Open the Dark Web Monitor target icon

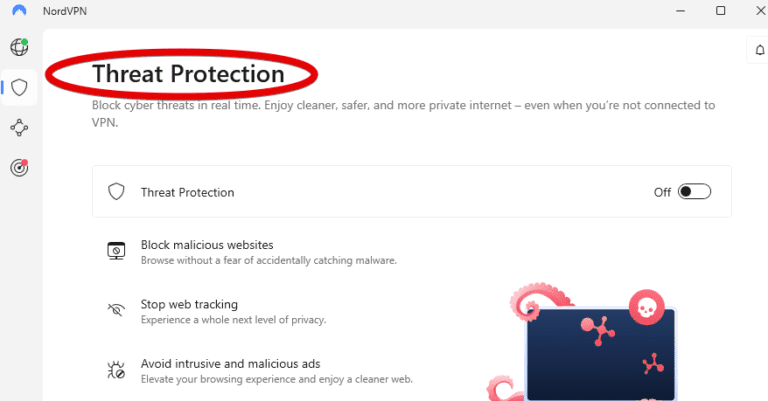pyautogui.click(x=19, y=168)
